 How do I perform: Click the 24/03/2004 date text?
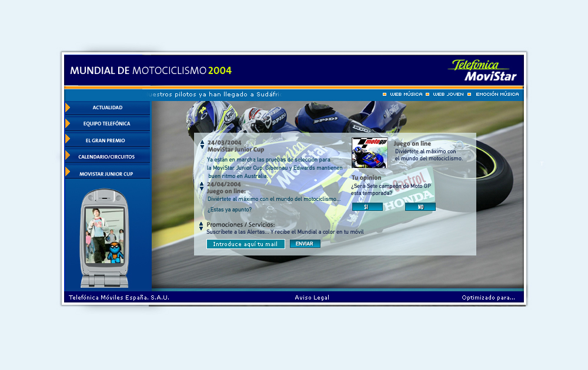coord(224,143)
